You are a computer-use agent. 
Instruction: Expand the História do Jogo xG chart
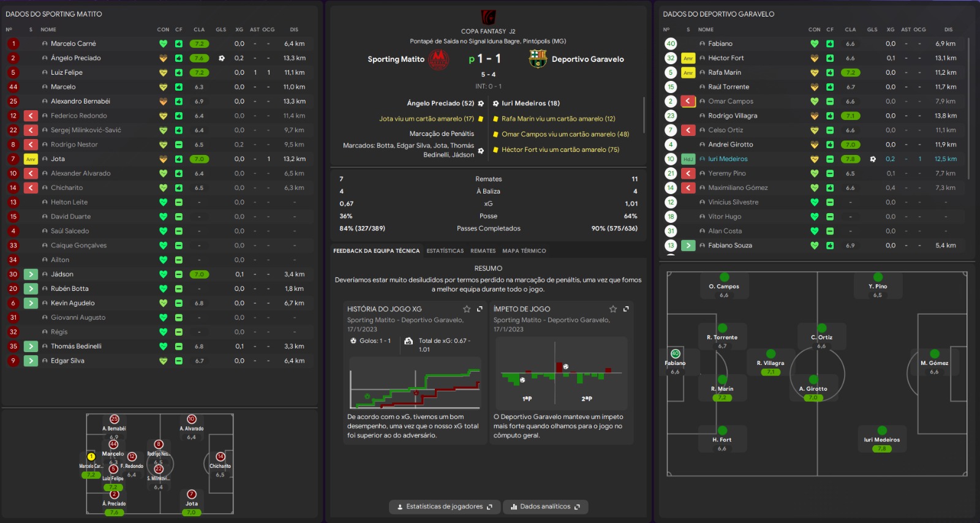tap(480, 309)
